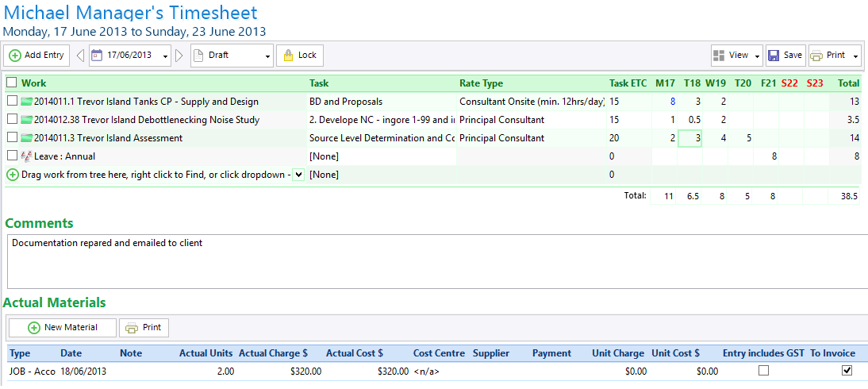Check the Debottlenecking Noise Study row
The width and height of the screenshot is (868, 389).
12,119
